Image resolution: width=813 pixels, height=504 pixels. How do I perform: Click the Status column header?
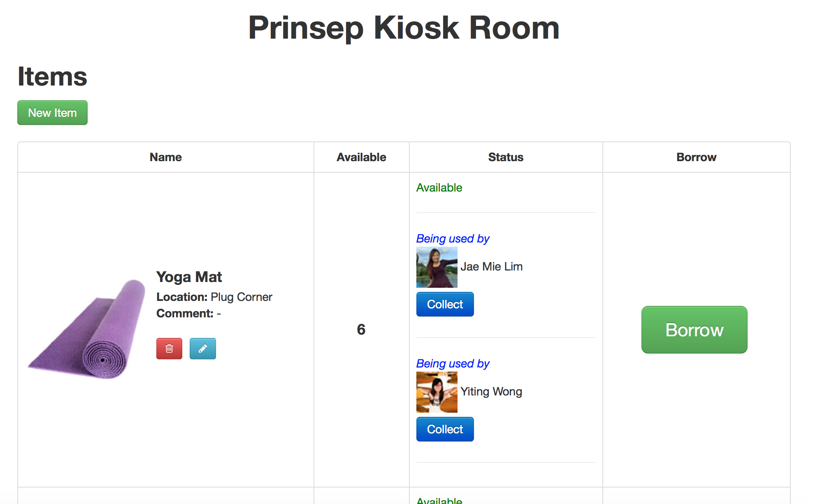pos(506,157)
